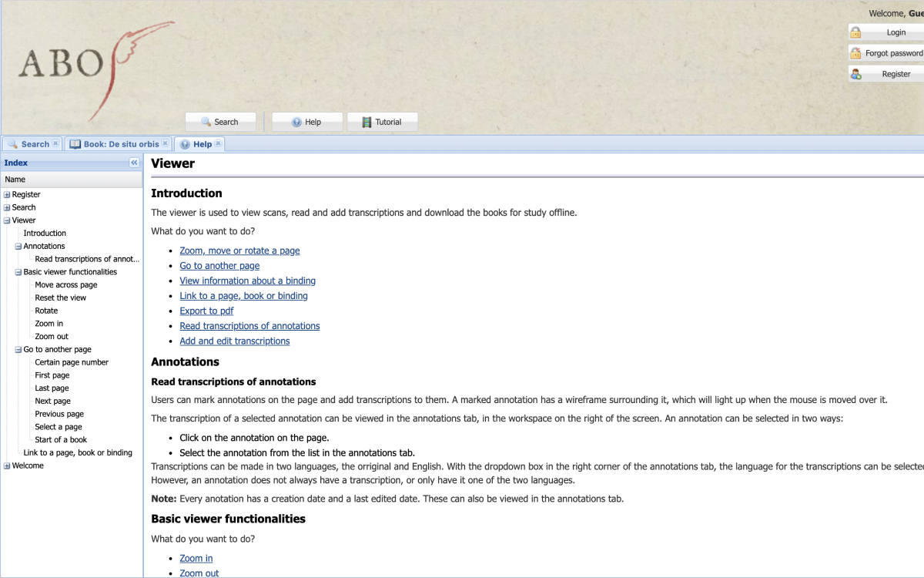Click the Search magnifier toolbar button
Image resolution: width=924 pixels, height=578 pixels.
click(220, 122)
